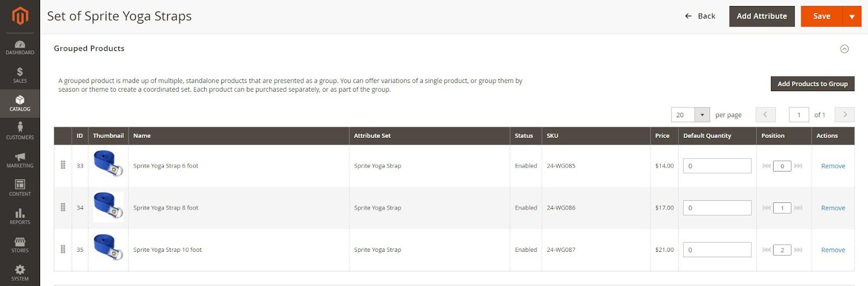Move 8 foot strap to last position
868x286 pixels.
click(x=798, y=208)
